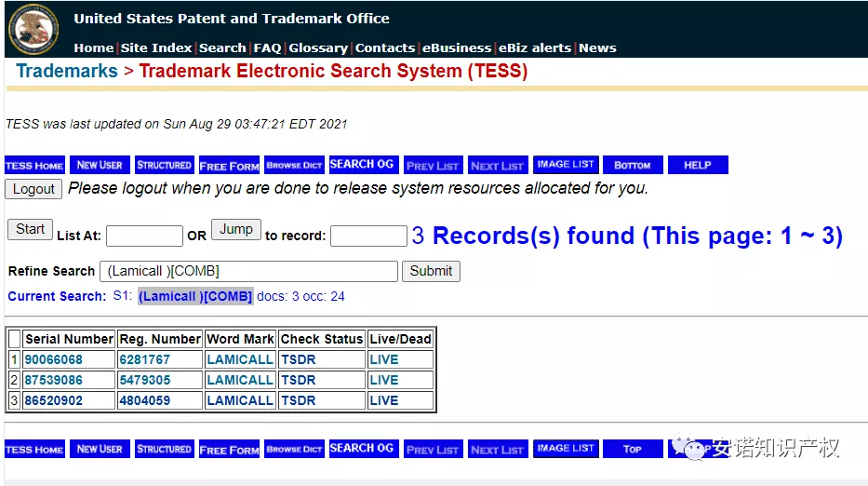Open the eBusiness link

[457, 48]
